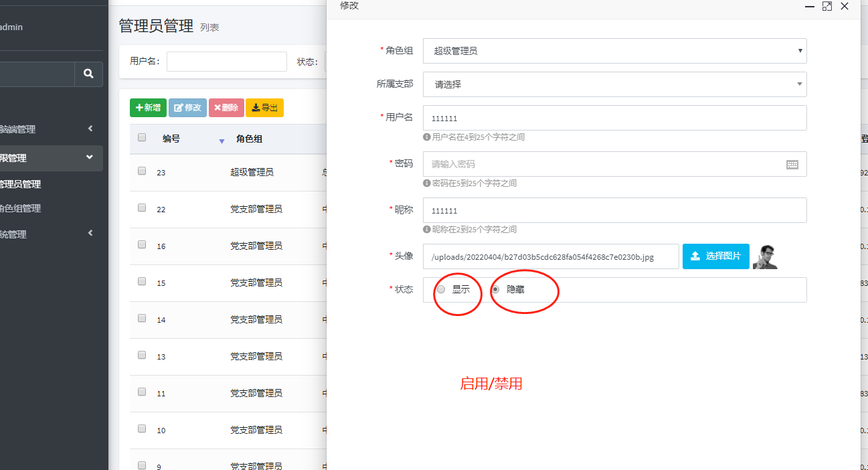Select the 显示 radio button
Image resolution: width=868 pixels, height=470 pixels.
pyautogui.click(x=441, y=290)
